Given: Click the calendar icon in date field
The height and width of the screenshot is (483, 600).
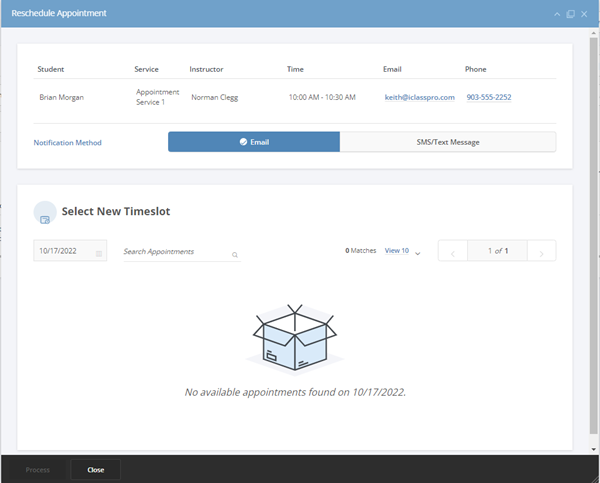Looking at the screenshot, I should 99,253.
